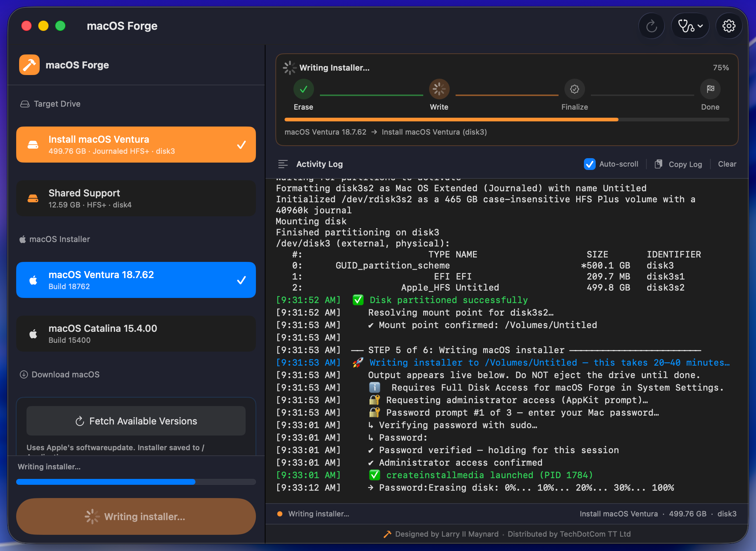Click the 'Distributed by TechDotCom TT Ltd' text
Image resolution: width=756 pixels, height=551 pixels.
pyautogui.click(x=569, y=534)
